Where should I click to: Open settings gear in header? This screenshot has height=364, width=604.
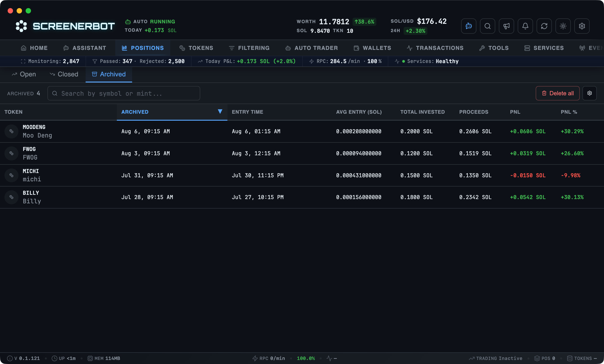tap(582, 26)
